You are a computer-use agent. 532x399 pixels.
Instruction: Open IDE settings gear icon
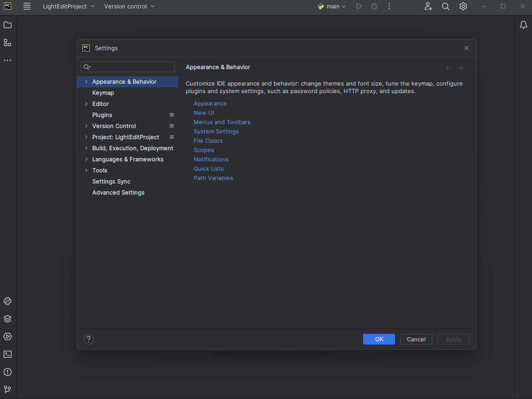(x=463, y=6)
